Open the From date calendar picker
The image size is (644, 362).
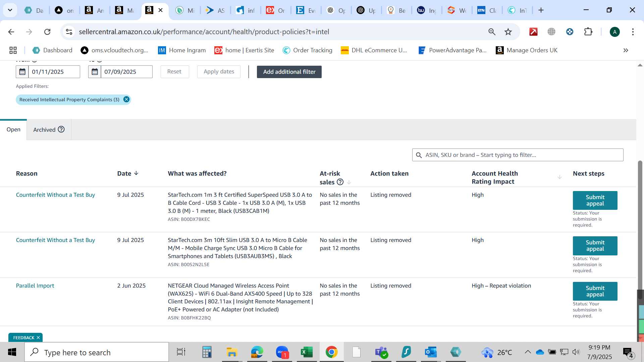(22, 72)
